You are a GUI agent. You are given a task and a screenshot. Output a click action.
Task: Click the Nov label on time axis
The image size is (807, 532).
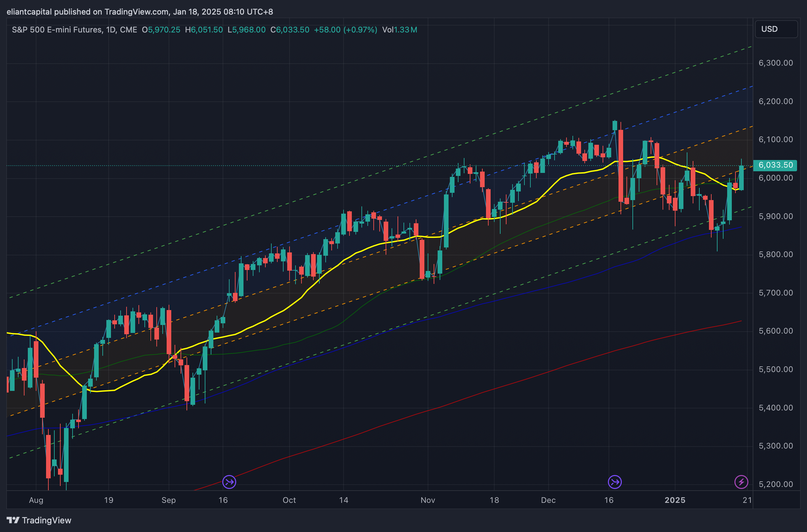(427, 500)
